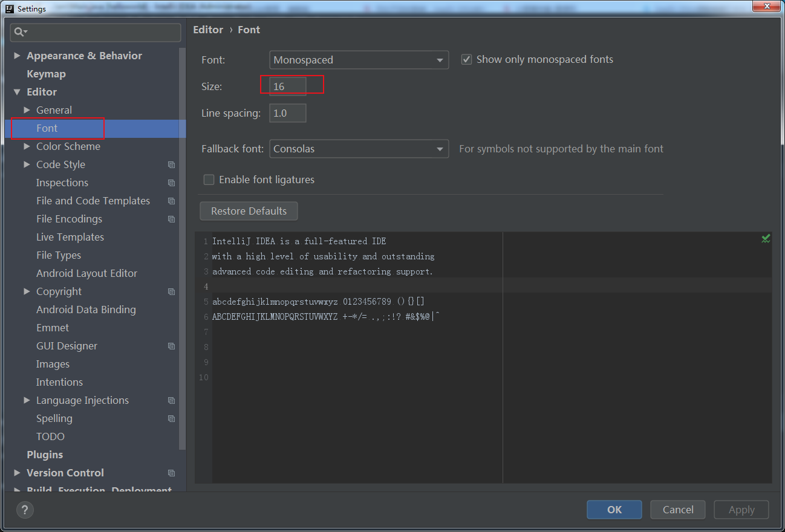Select Keymap in the settings tree
This screenshot has height=532, width=785.
pyautogui.click(x=46, y=74)
